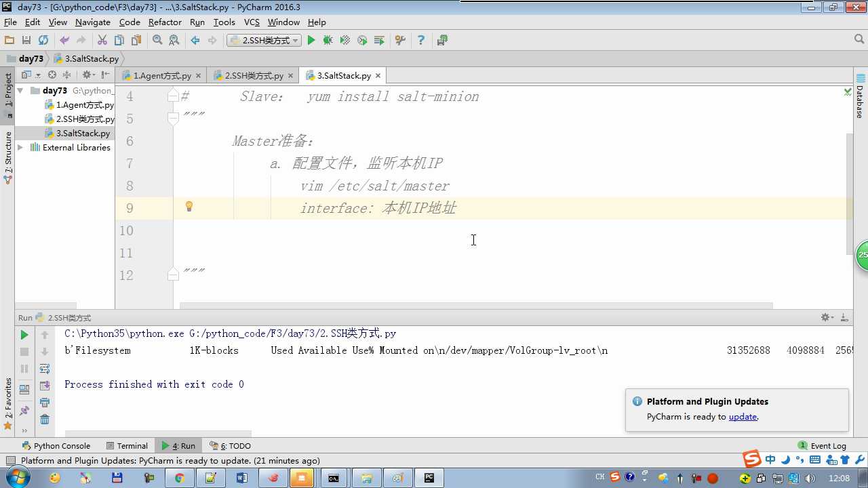
Task: Collapse the docstring fold marker at line 5
Action: pos(173,119)
